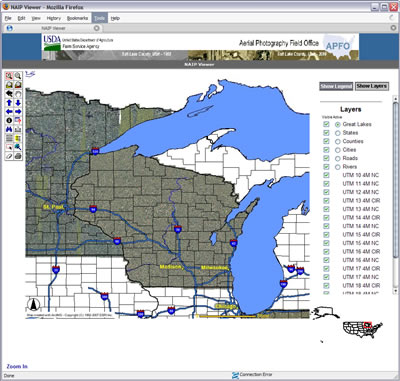Set Counties as the active layer
Screen dimensions: 400x381
[x=338, y=141]
